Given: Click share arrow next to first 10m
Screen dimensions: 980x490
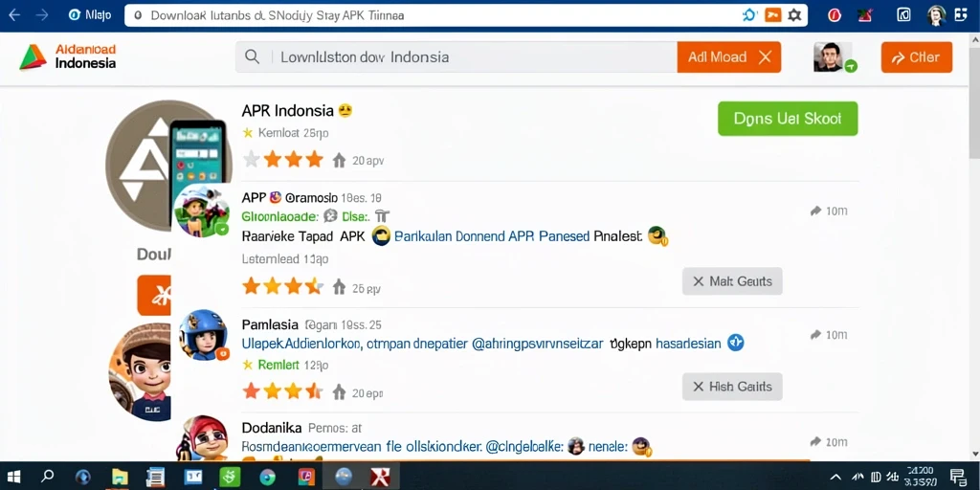Looking at the screenshot, I should pyautogui.click(x=815, y=212).
